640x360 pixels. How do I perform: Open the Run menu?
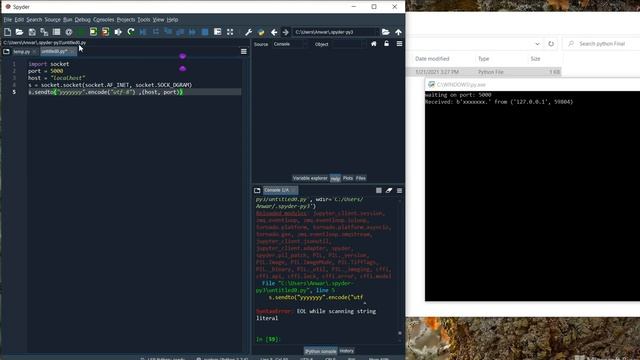coord(68,20)
